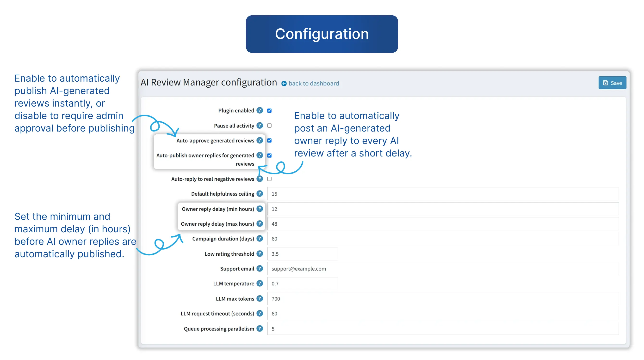Click help icon beside Pause all activity

260,125
